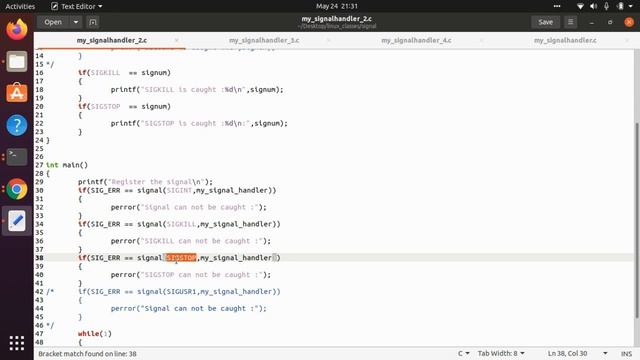Open line/column position dropdown
This screenshot has width=640, height=360.
pyautogui.click(x=605, y=353)
